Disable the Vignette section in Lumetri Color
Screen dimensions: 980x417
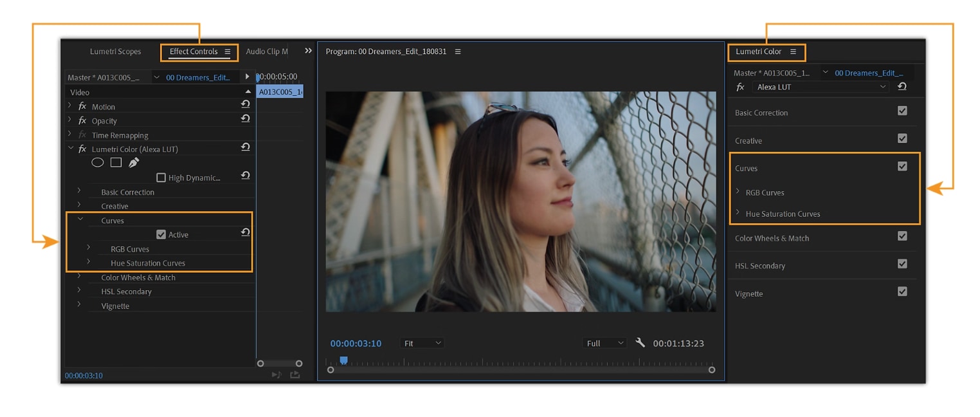(902, 291)
